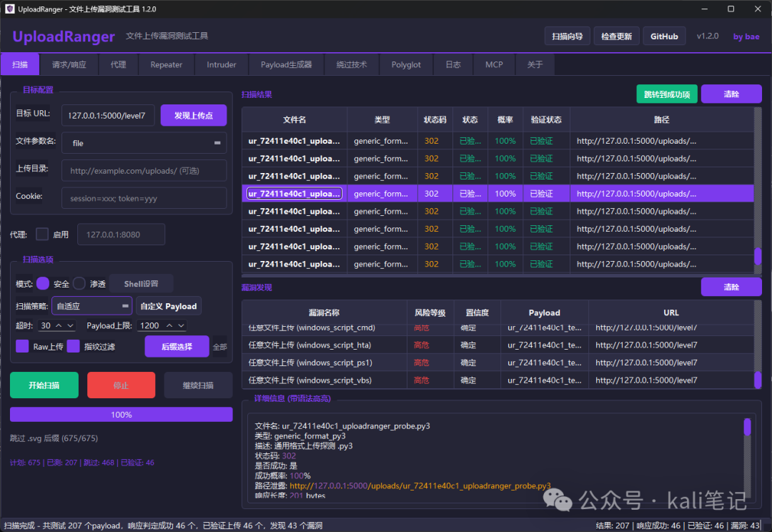The image size is (772, 532).
Task: Expand the 文件参数名 file combo box
Action: click(x=144, y=143)
